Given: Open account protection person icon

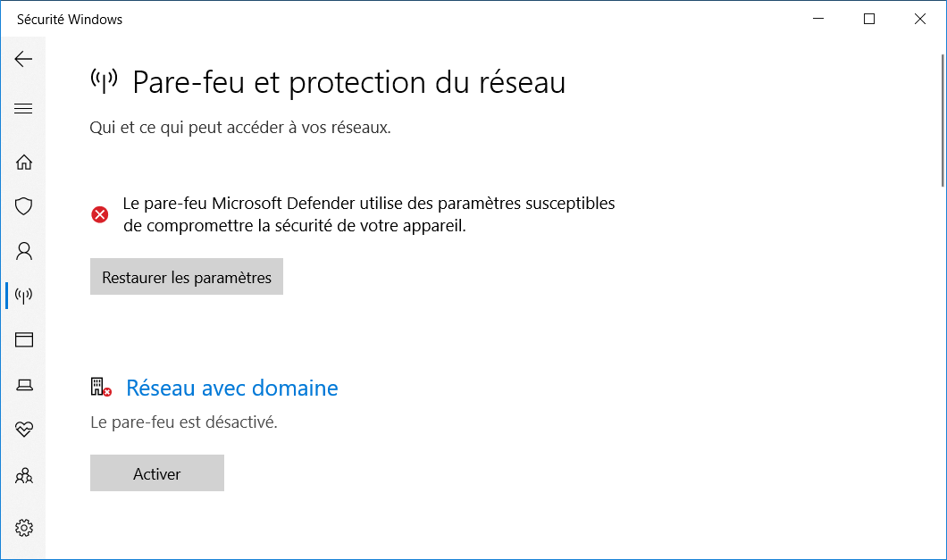Looking at the screenshot, I should pos(23,251).
